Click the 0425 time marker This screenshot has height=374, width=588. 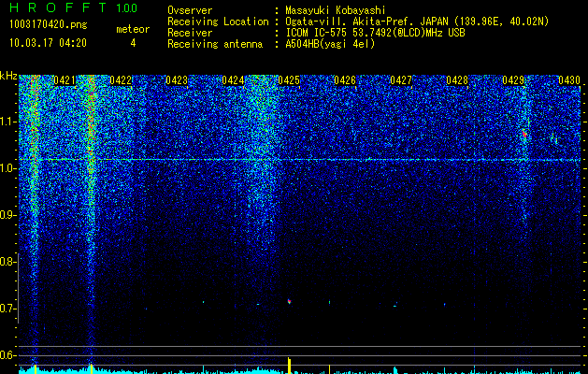289,80
